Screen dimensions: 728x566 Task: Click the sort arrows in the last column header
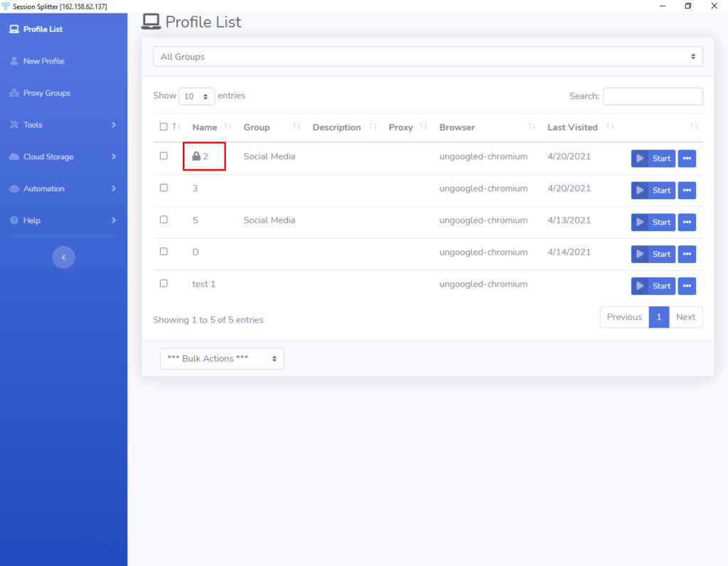pos(694,127)
